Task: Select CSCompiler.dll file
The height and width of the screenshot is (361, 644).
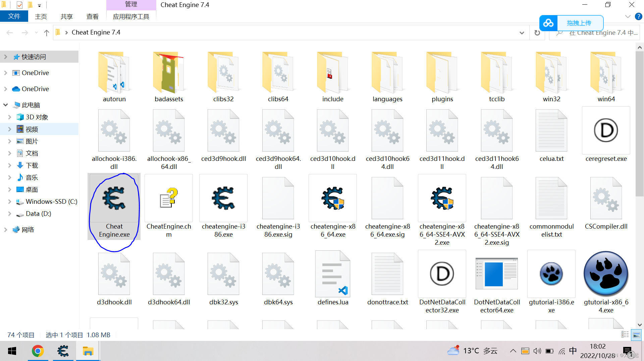Action: pyautogui.click(x=606, y=202)
